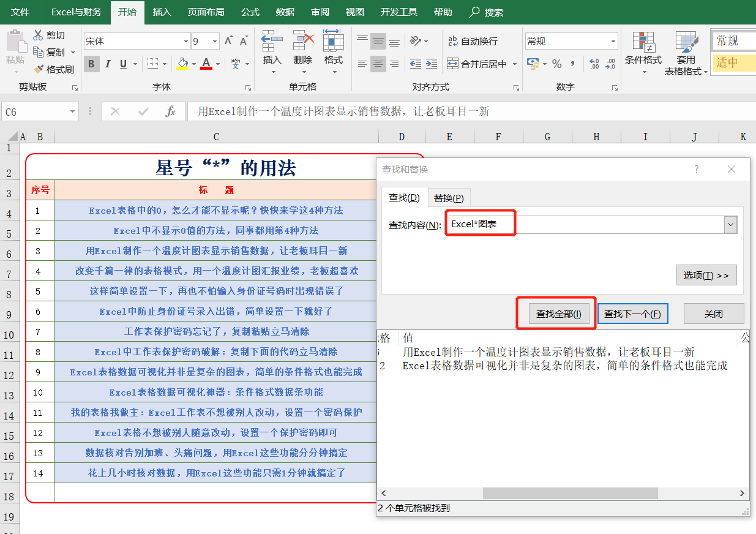Open the font name dropdown (宋体)
This screenshot has height=534, width=756.
pyautogui.click(x=186, y=41)
